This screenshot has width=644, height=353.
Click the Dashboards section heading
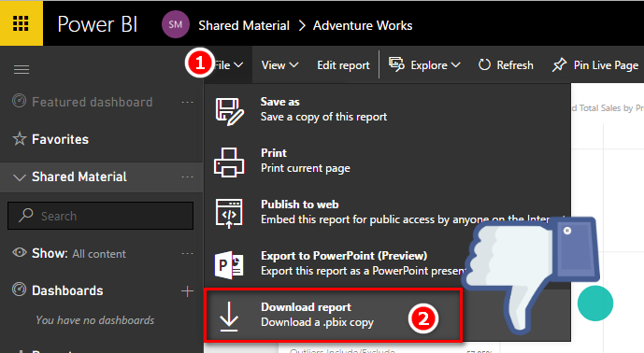[x=67, y=290]
